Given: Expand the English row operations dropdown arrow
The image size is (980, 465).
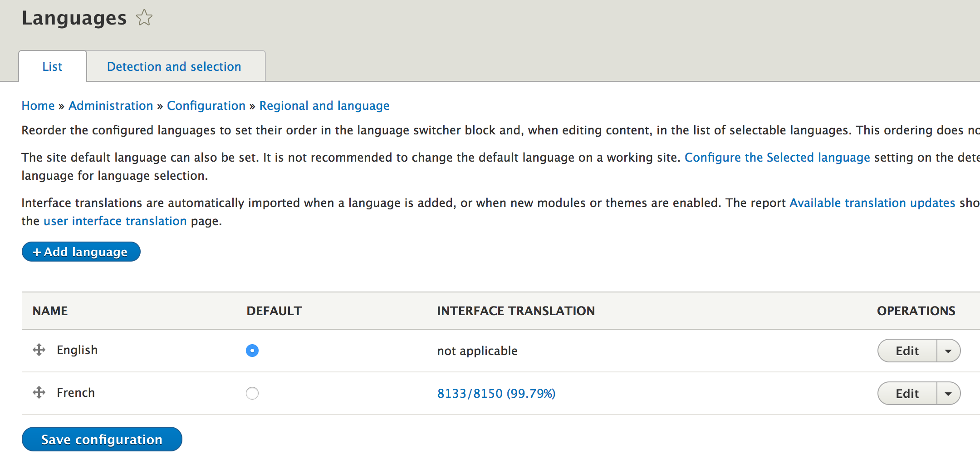Looking at the screenshot, I should (948, 351).
